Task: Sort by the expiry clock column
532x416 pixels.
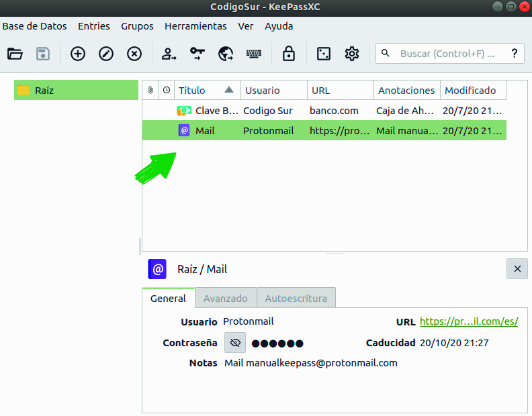Action: tap(167, 90)
